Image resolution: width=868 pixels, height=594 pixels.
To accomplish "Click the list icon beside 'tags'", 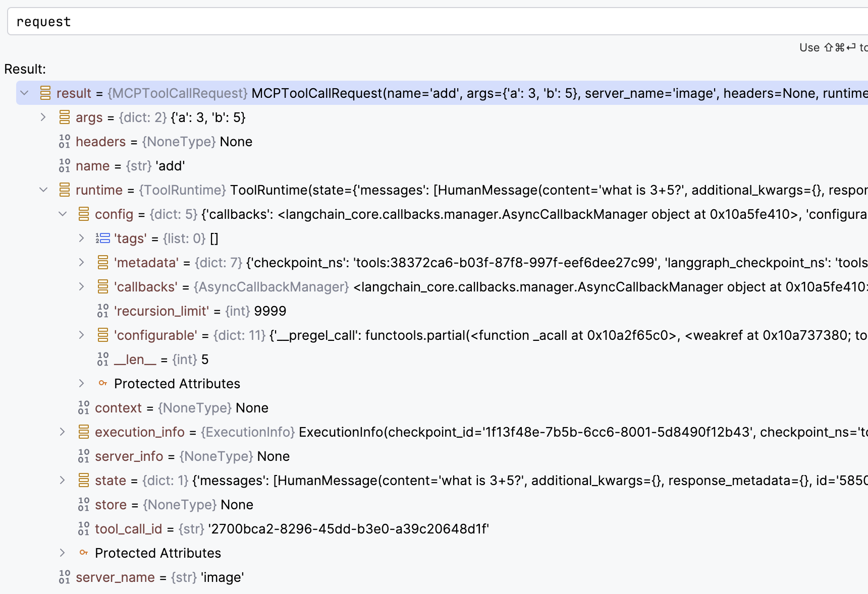I will (x=103, y=239).
